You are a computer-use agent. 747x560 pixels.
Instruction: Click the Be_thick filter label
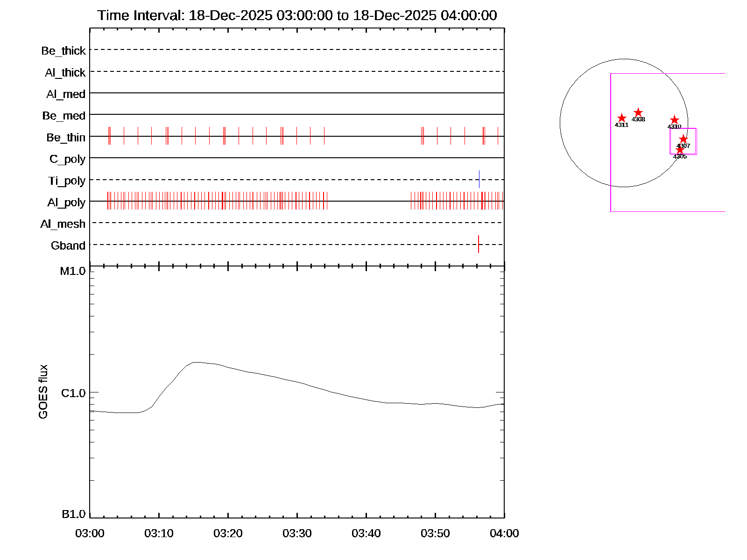63,51
